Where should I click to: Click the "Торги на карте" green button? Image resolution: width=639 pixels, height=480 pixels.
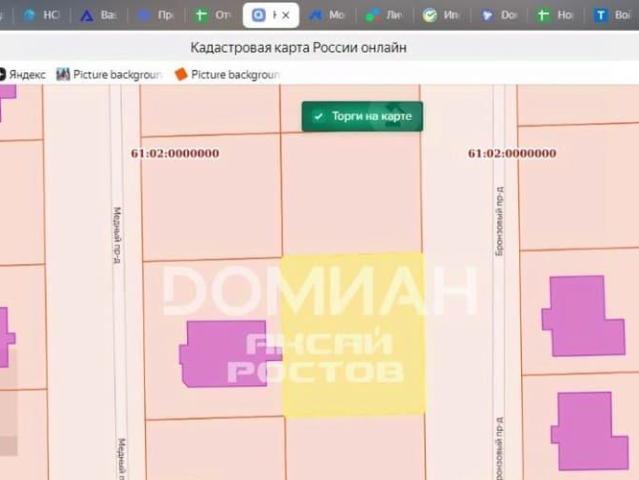point(362,117)
